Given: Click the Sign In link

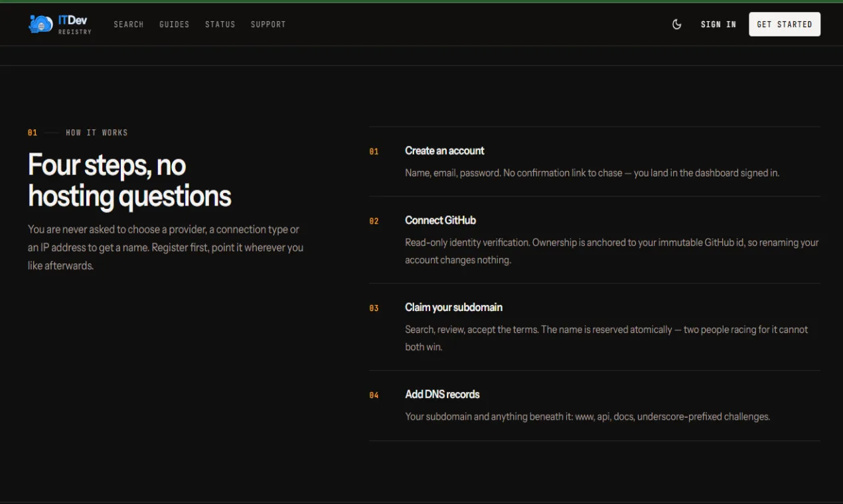Looking at the screenshot, I should pos(718,25).
